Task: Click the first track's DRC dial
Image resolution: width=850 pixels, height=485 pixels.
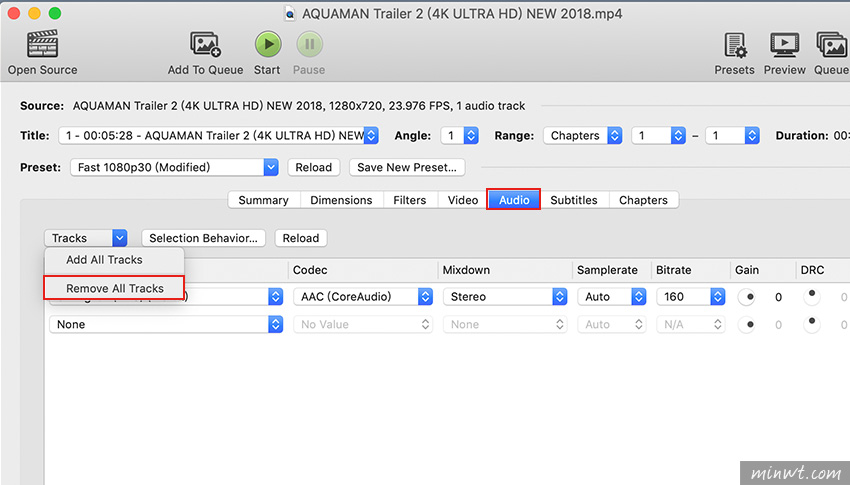Action: [812, 297]
